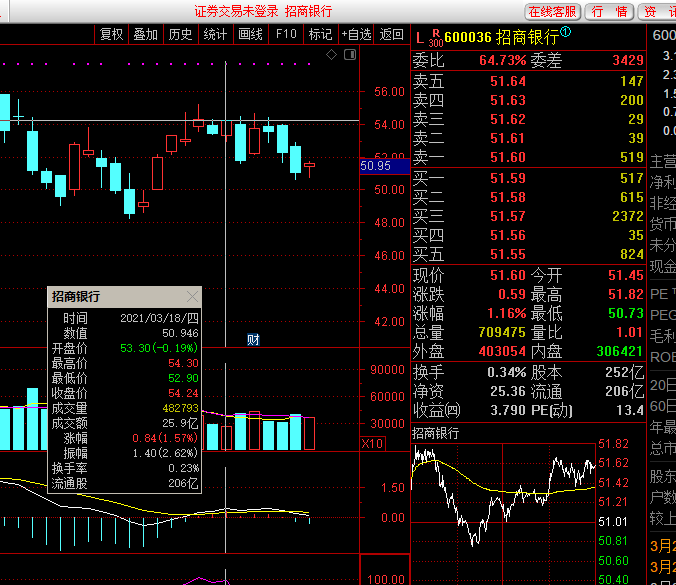Select 卖一 price 51.60
Image resolution: width=676 pixels, height=585 pixels.
(508, 157)
